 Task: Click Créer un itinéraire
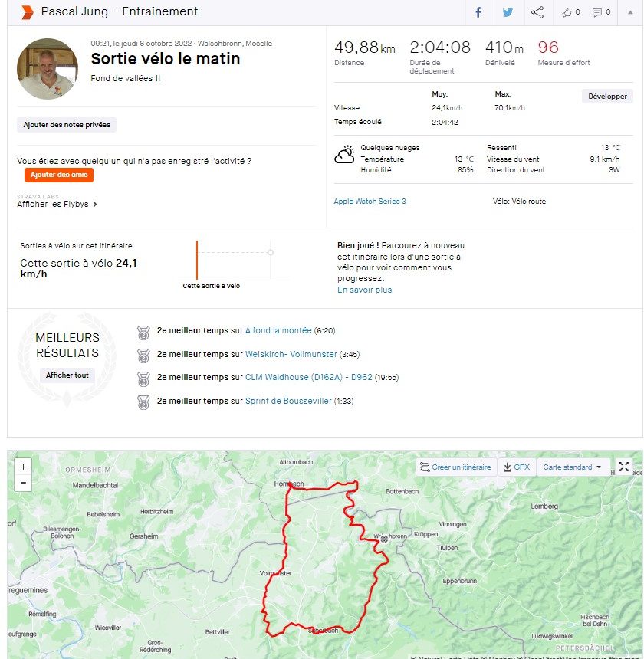[x=455, y=467]
